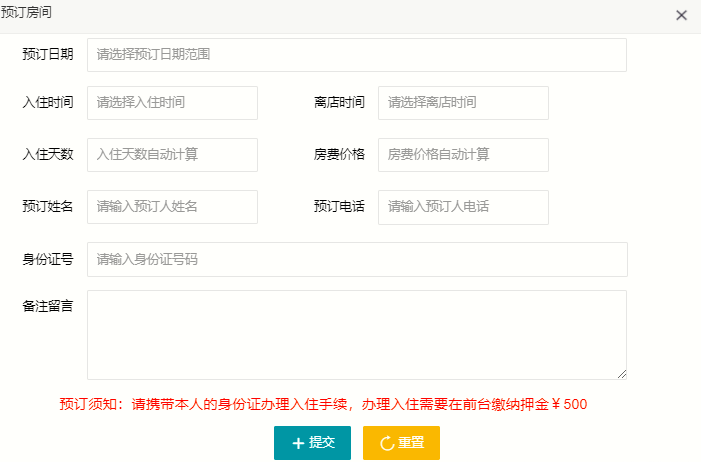
Task: Close the 预订房间 dialog
Action: coord(681,16)
